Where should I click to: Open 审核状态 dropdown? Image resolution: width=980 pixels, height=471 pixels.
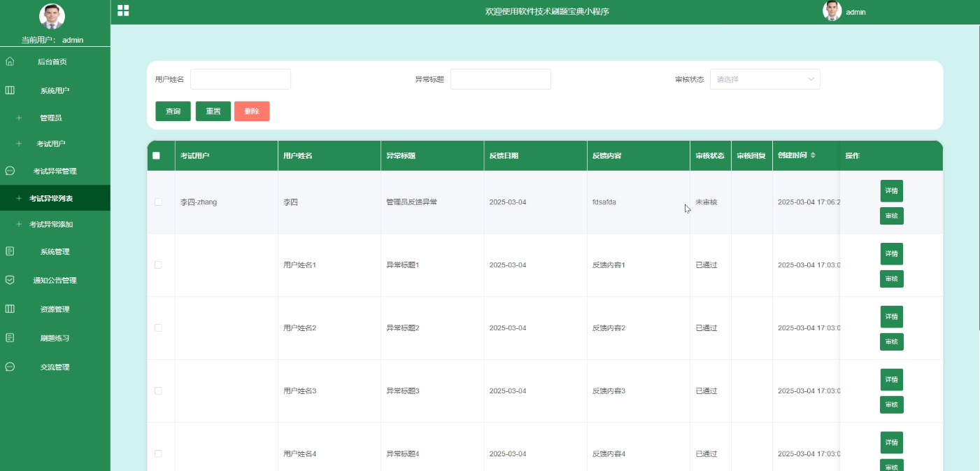[x=765, y=79]
